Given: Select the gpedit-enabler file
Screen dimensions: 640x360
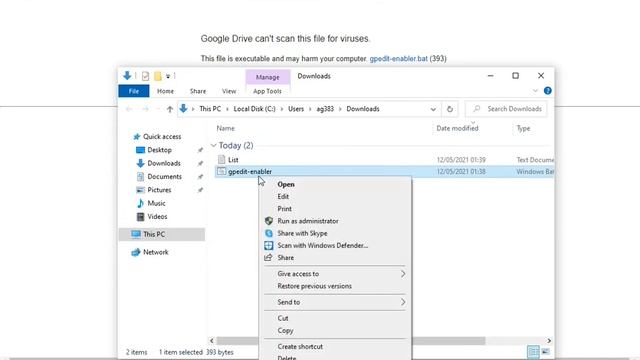Looking at the screenshot, I should 250,171.
